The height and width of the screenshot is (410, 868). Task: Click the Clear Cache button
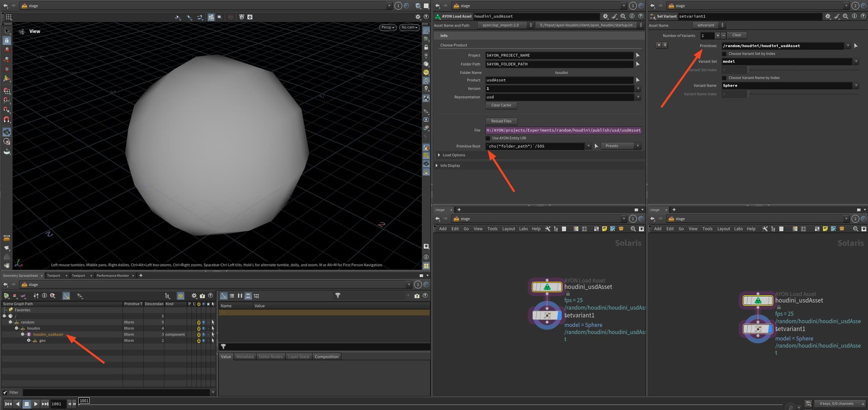point(501,105)
